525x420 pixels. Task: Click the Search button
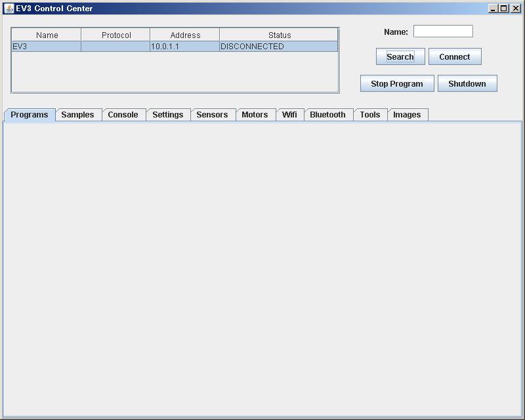pyautogui.click(x=400, y=56)
